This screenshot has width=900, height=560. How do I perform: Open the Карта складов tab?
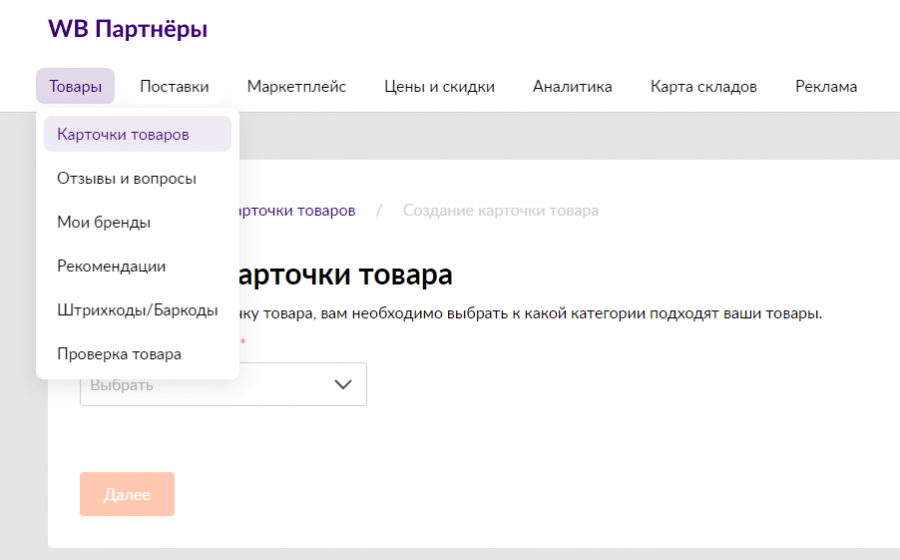703,86
